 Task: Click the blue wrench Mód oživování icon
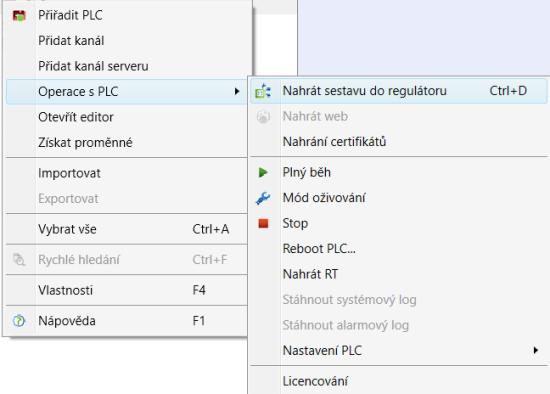[x=263, y=198]
